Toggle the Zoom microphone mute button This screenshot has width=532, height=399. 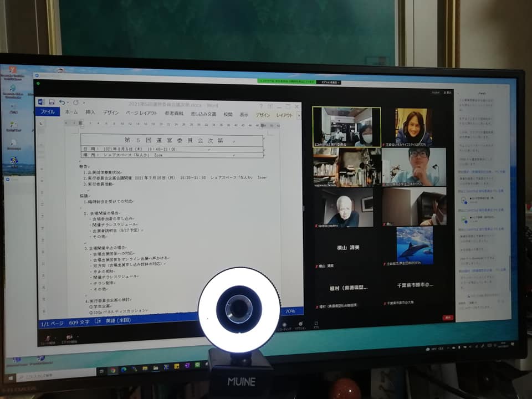(48, 339)
